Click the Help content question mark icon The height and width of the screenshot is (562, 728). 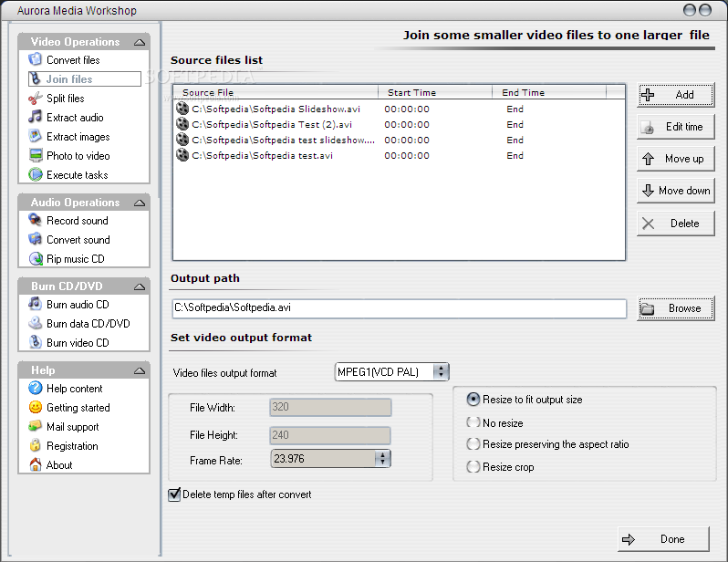(x=36, y=388)
